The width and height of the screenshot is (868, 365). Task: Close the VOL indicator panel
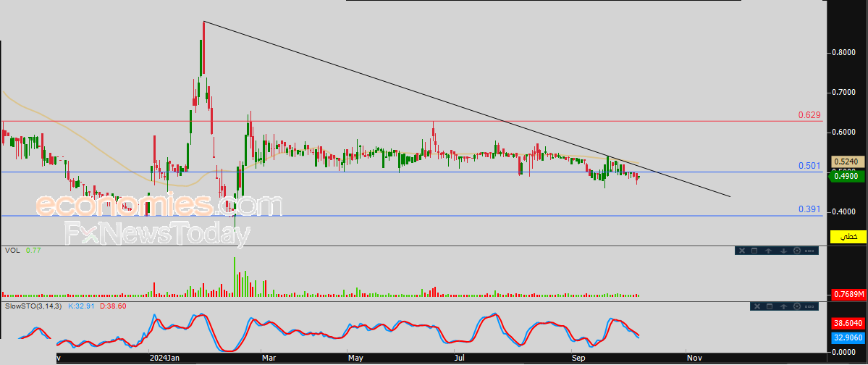point(742,251)
